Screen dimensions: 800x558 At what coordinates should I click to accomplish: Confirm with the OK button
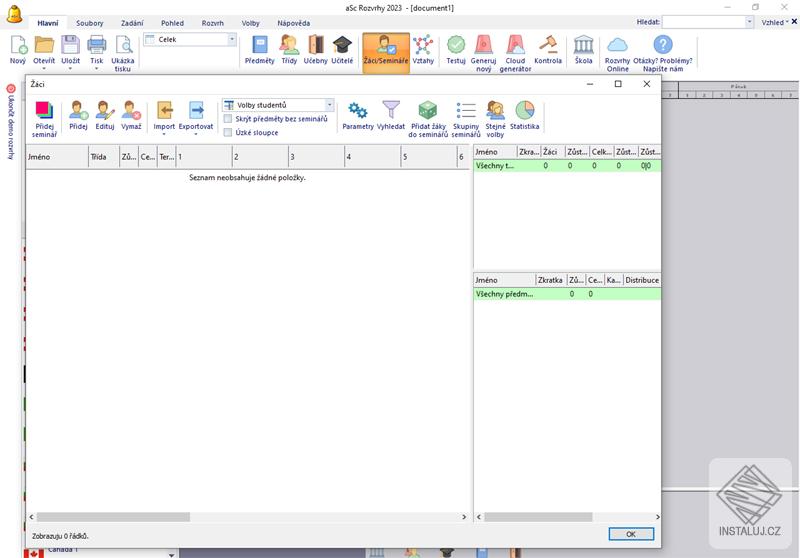[x=631, y=534]
